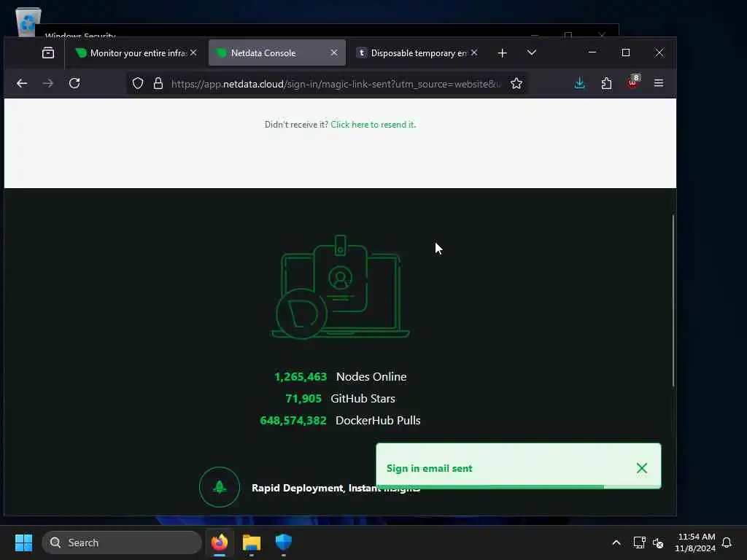This screenshot has width=747, height=560.
Task: Close the Netdata Console tab
Action: 334,52
